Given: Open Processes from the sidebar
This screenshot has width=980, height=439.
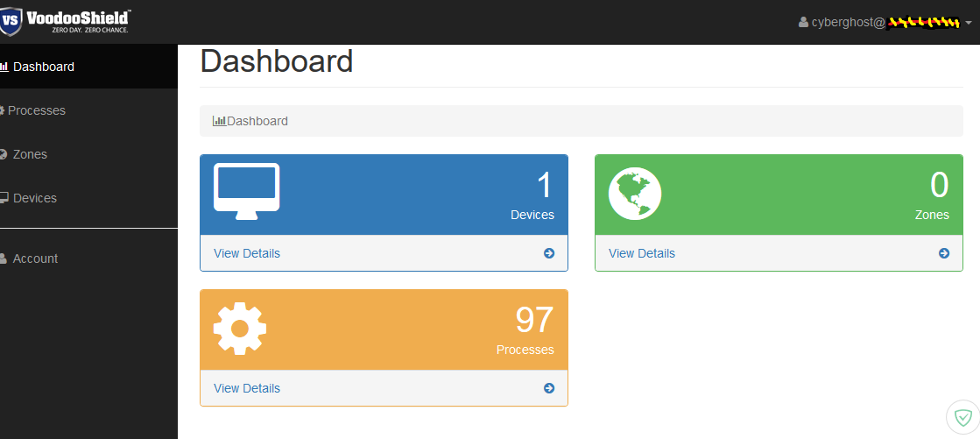Looking at the screenshot, I should coord(37,110).
